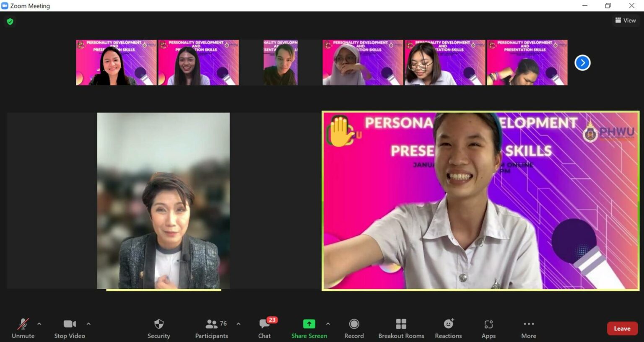Open the More options menu

[x=529, y=328]
